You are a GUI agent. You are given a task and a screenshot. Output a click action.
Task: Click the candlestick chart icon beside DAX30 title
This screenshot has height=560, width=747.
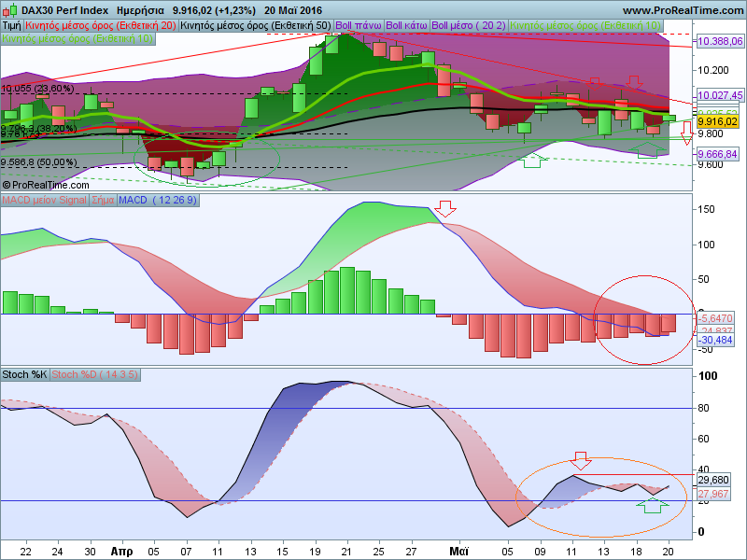point(9,10)
